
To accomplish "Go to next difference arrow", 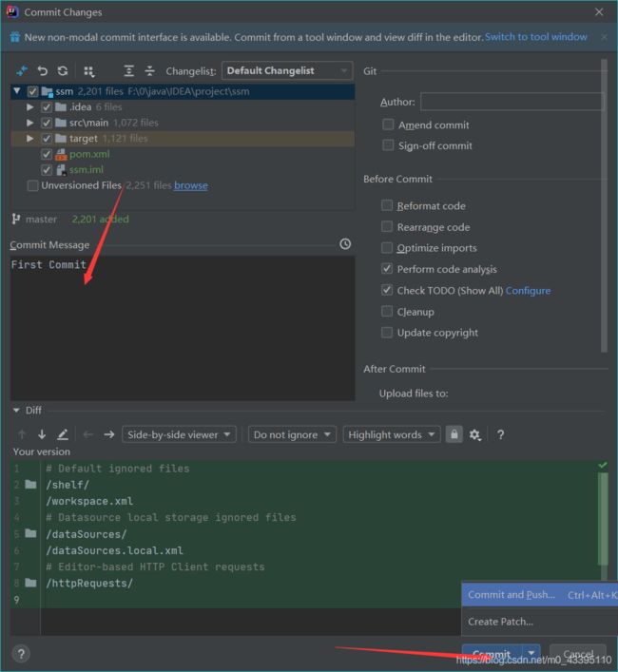I will (42, 434).
